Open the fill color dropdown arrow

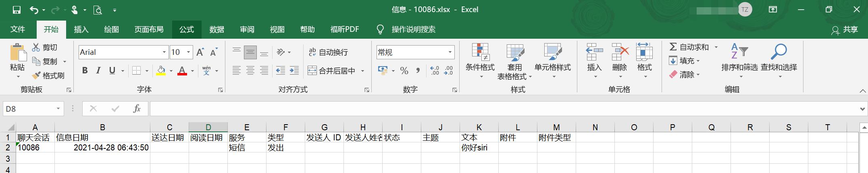[171, 71]
